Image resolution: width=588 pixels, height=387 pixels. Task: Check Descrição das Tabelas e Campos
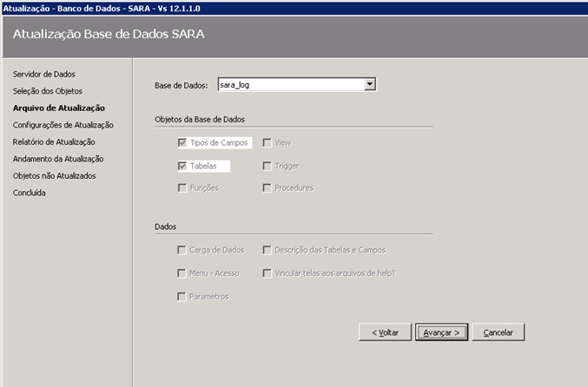click(x=267, y=250)
